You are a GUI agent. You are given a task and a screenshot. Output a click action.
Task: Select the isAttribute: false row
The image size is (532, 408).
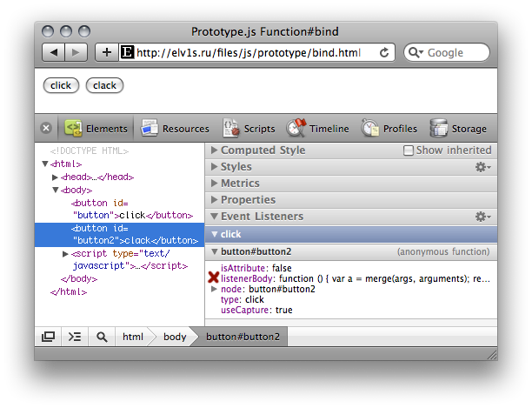tap(256, 268)
